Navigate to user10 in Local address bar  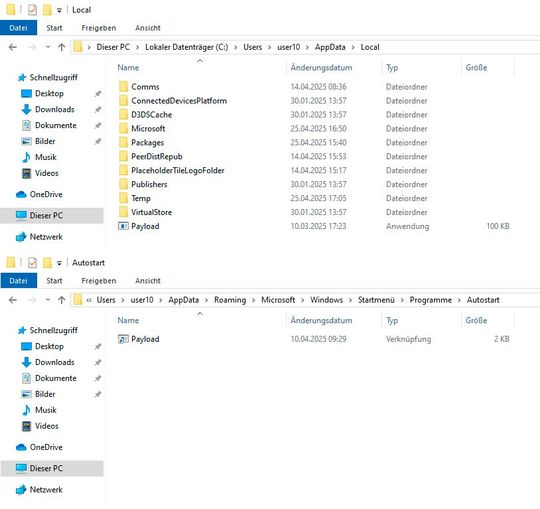pyautogui.click(x=289, y=47)
